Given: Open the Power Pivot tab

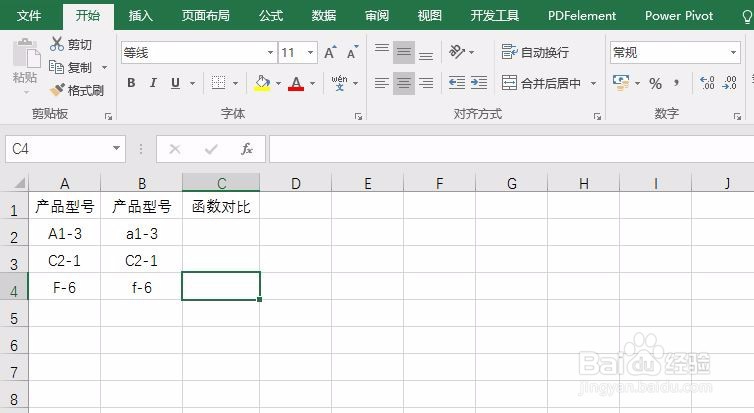Looking at the screenshot, I should coord(679,16).
